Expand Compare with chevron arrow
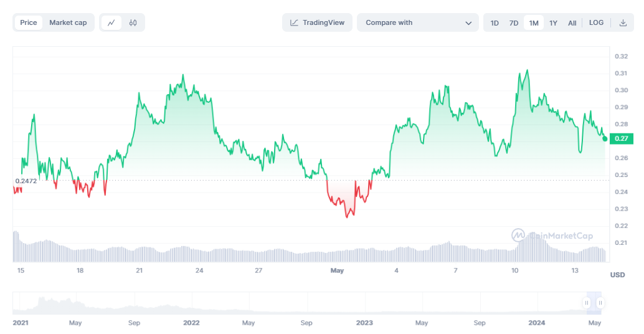The width and height of the screenshot is (644, 334). coord(469,23)
